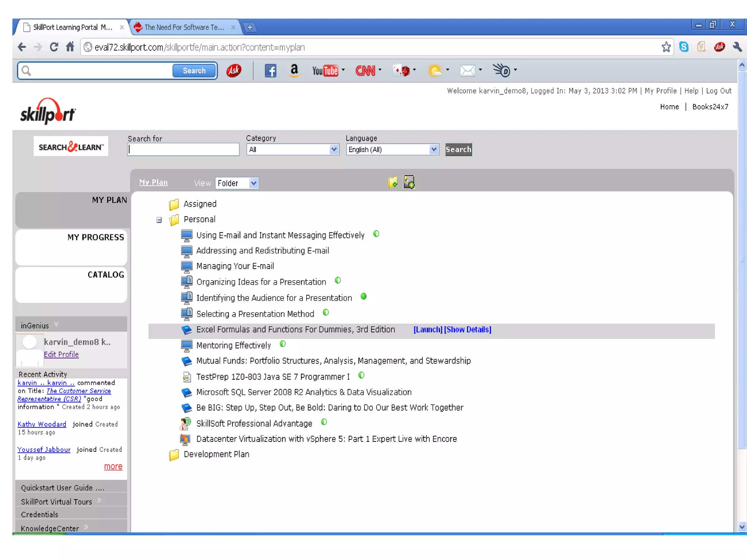Open the View Folder dropdown
The image size is (747, 560).
[x=237, y=183]
